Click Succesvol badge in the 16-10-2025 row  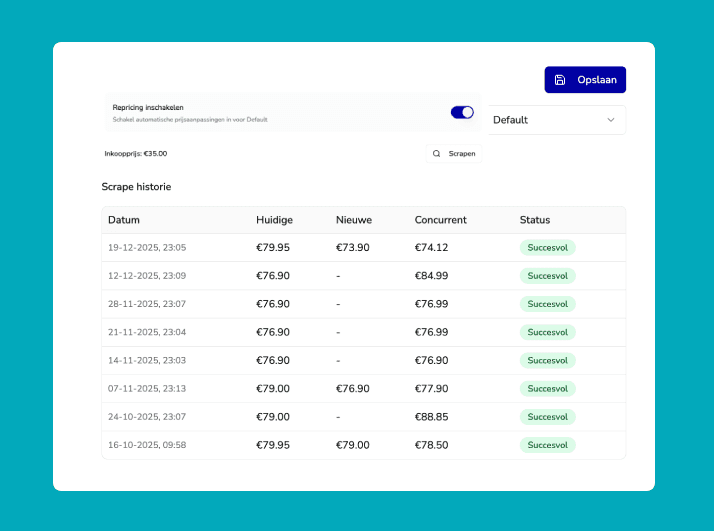[x=547, y=445]
